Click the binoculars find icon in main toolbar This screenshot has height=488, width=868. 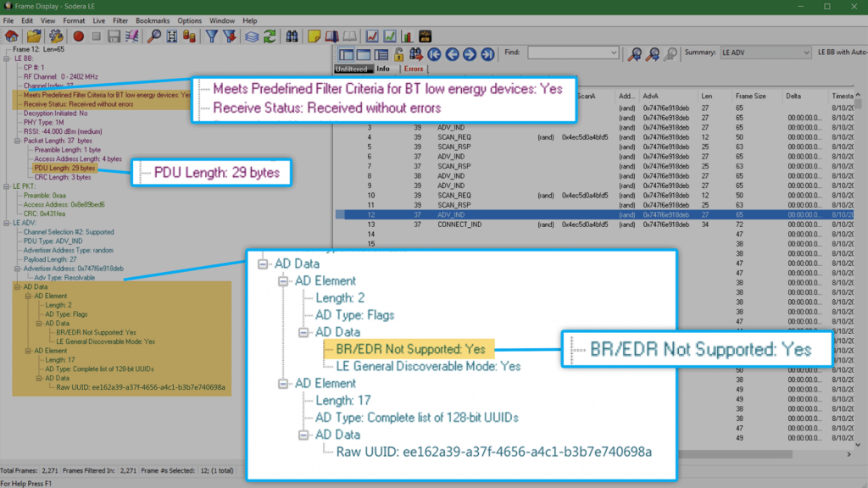[x=292, y=36]
